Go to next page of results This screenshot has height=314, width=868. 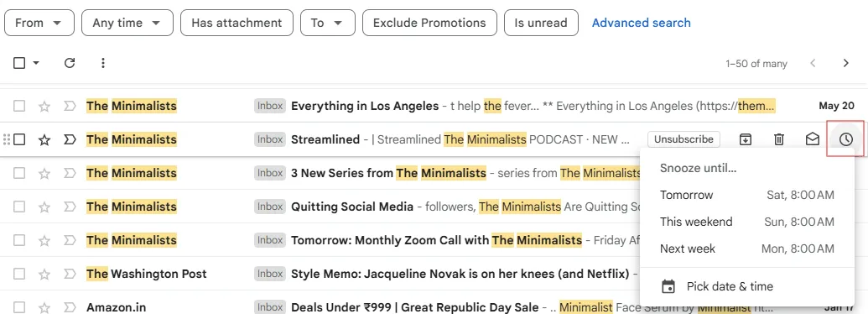846,63
